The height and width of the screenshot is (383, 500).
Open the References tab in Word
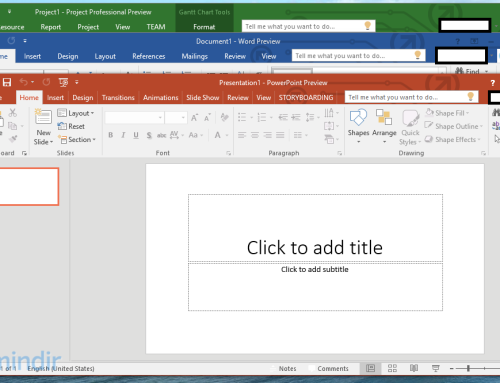(149, 56)
